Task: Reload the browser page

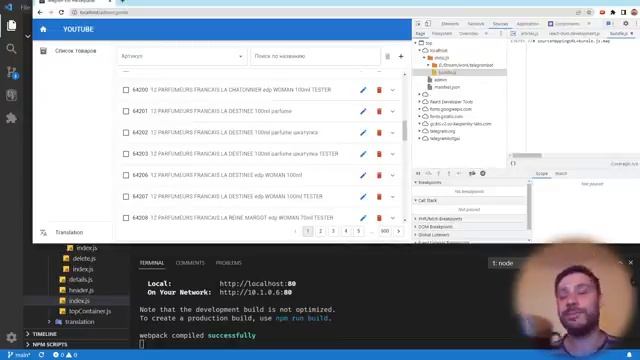Action: tap(61, 12)
